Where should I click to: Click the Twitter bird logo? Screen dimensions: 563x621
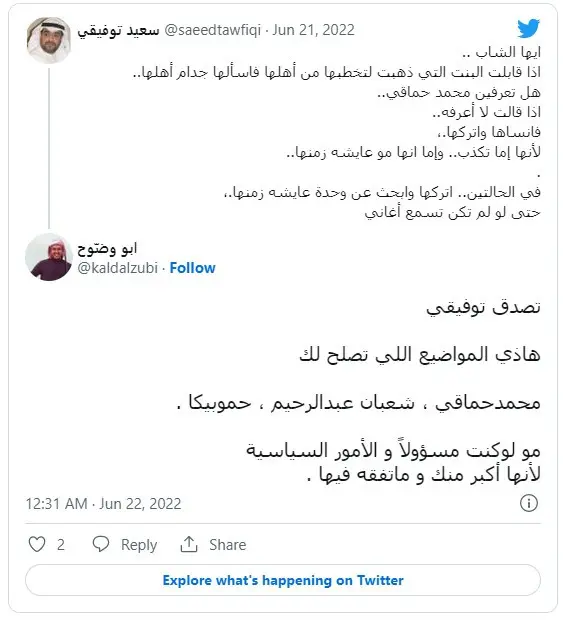(x=528, y=29)
